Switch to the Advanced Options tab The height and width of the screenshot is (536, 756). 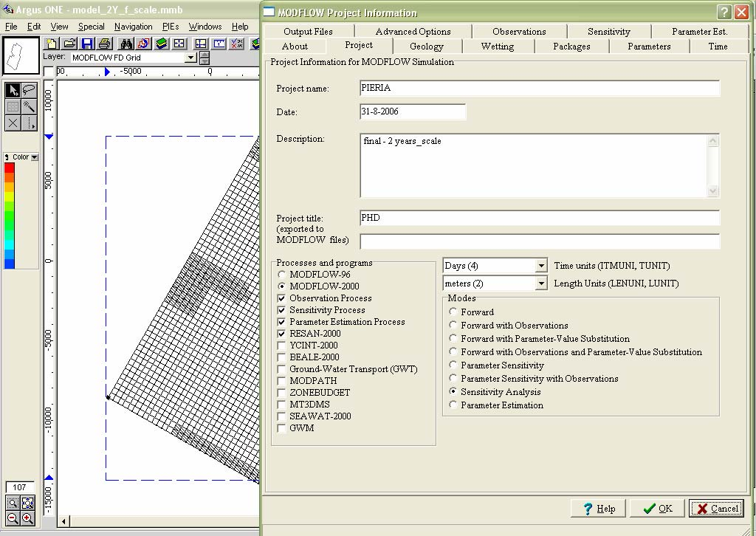(413, 31)
